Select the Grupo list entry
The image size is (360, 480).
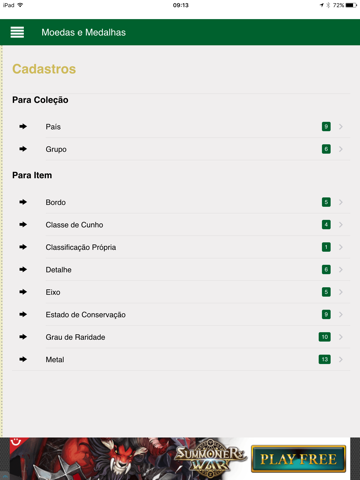[181, 149]
